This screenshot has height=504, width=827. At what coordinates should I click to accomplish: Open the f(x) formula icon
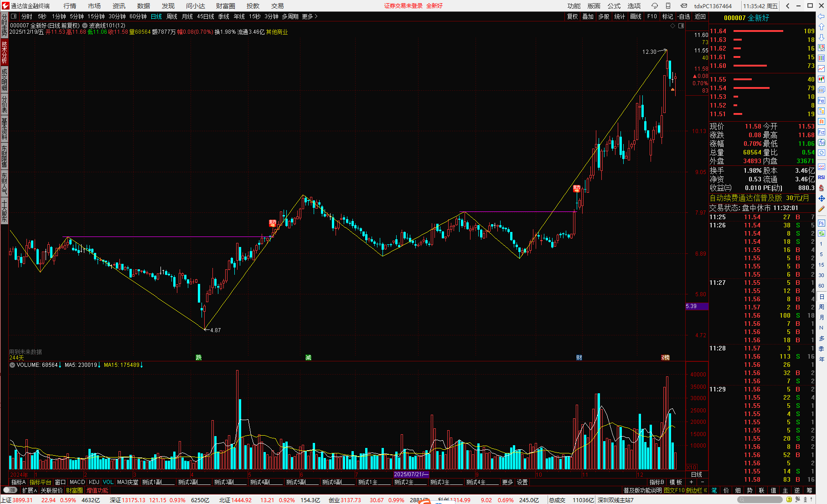coord(822,142)
